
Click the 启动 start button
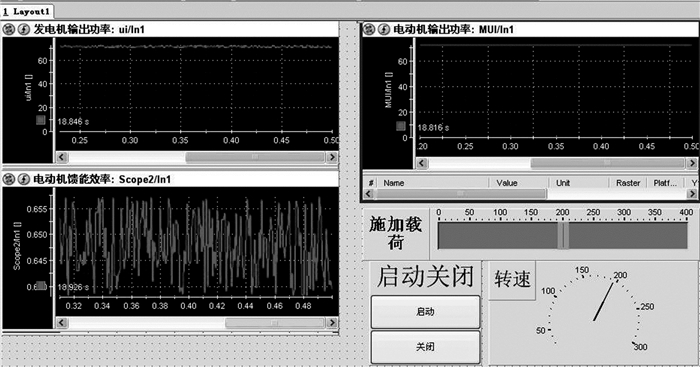[x=425, y=312]
